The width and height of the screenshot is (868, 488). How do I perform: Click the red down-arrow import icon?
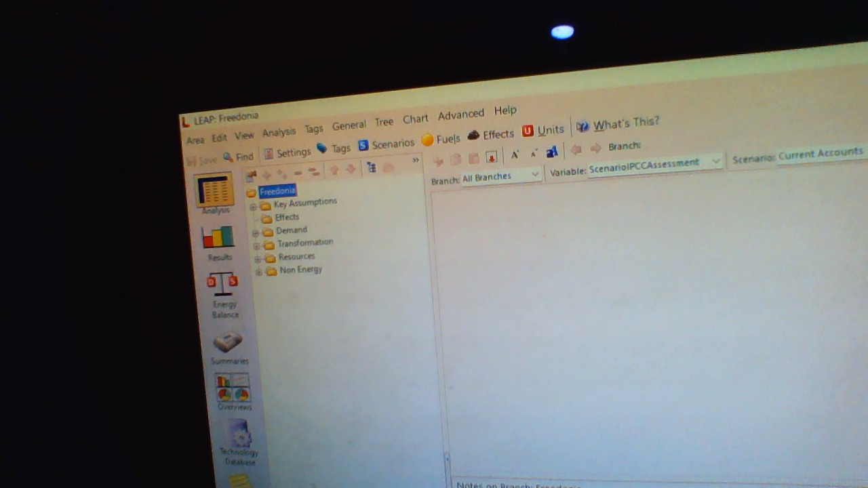pos(491,157)
